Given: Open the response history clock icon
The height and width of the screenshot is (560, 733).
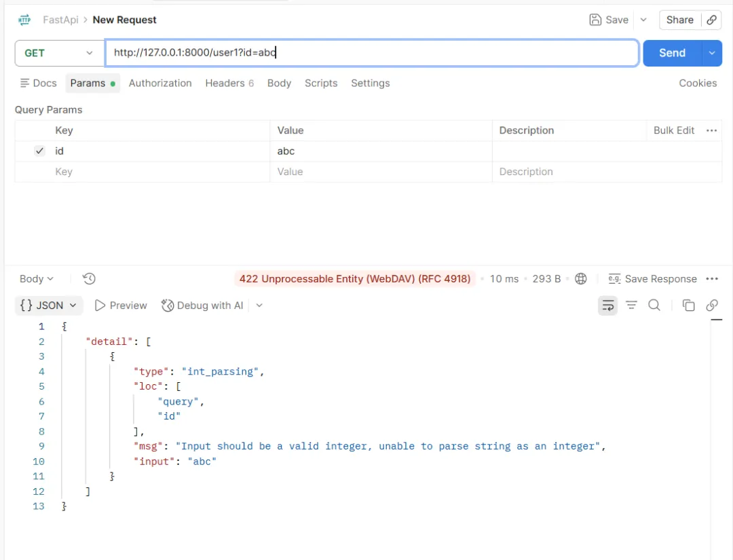Looking at the screenshot, I should pos(89,278).
